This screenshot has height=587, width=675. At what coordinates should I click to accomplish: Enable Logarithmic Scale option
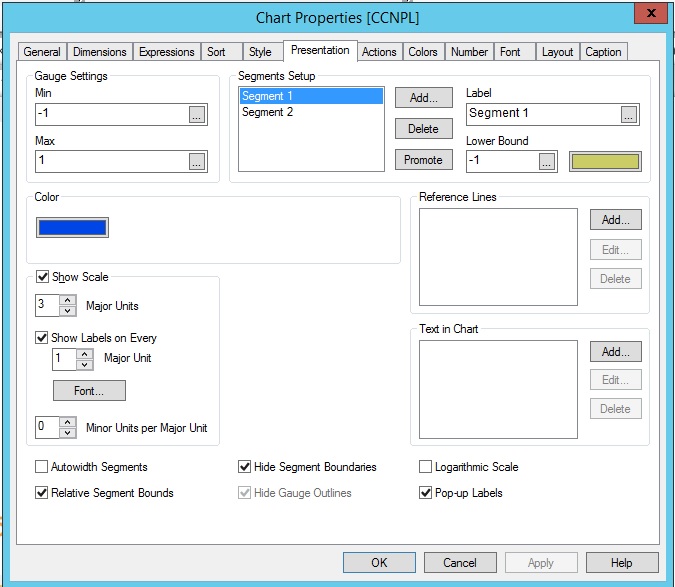[x=425, y=467]
